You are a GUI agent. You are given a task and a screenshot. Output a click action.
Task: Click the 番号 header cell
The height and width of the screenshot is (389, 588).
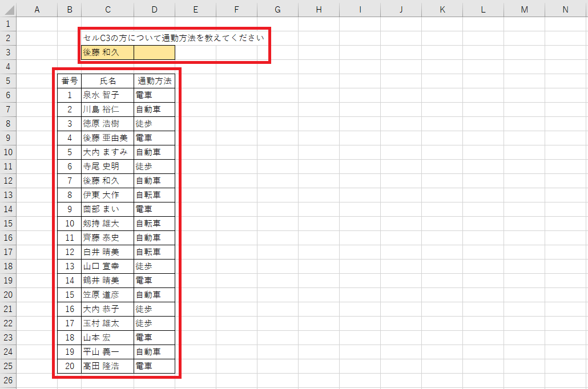[70, 81]
